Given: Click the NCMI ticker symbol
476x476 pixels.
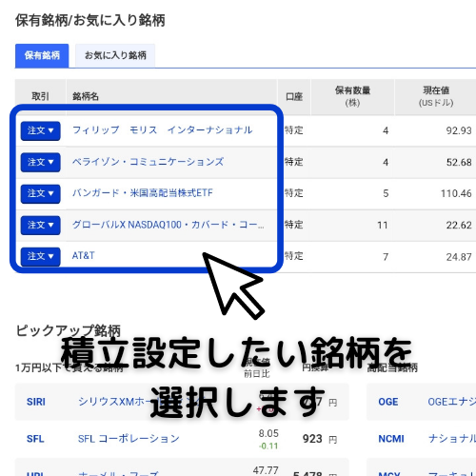Looking at the screenshot, I should tap(391, 439).
